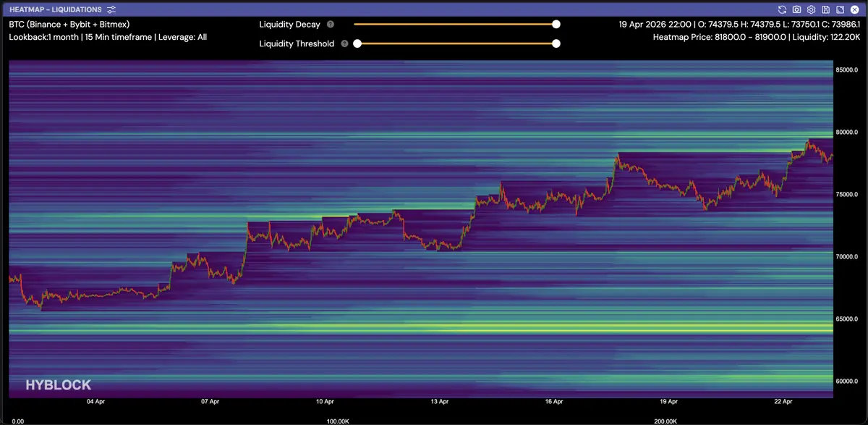Click the HEATMAP - LIQUIDATIONS title
The image size is (868, 425).
(56, 9)
